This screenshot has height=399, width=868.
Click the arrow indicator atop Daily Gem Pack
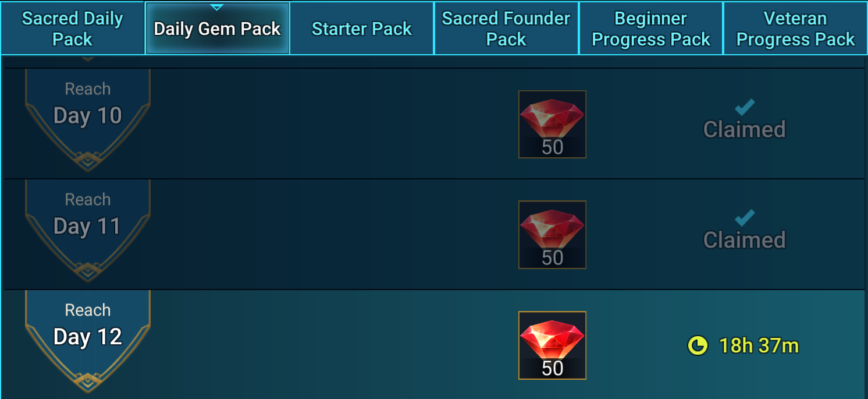tap(217, 7)
